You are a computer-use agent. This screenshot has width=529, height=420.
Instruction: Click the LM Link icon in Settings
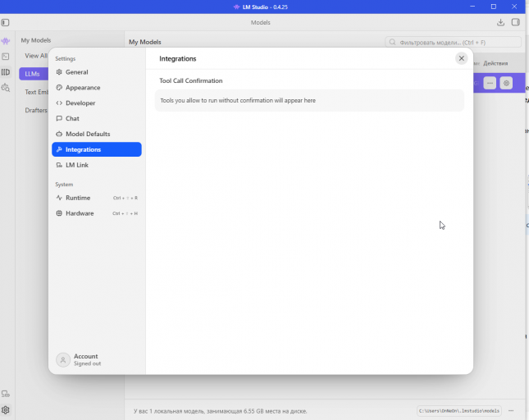pyautogui.click(x=59, y=165)
